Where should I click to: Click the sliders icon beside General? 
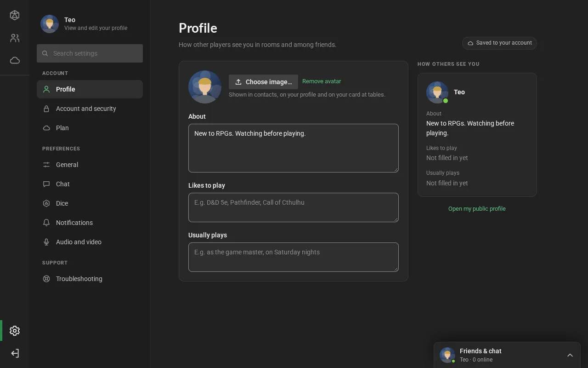click(x=46, y=165)
